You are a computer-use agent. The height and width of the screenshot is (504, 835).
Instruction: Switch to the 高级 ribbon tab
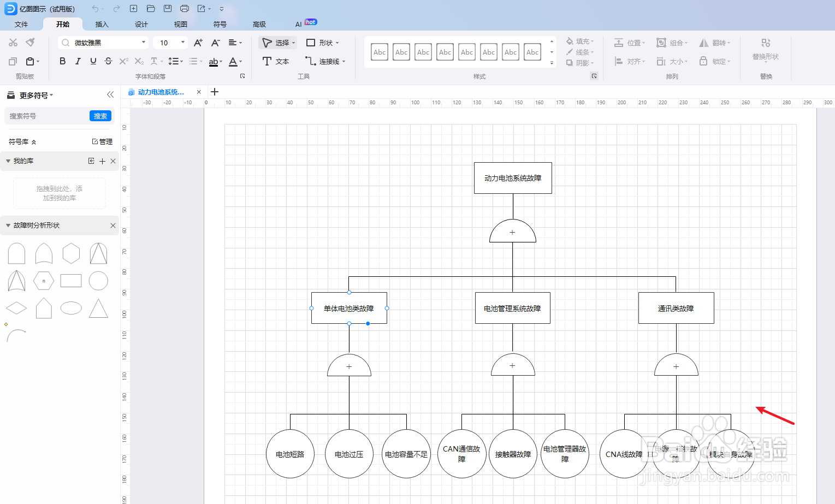(x=259, y=24)
